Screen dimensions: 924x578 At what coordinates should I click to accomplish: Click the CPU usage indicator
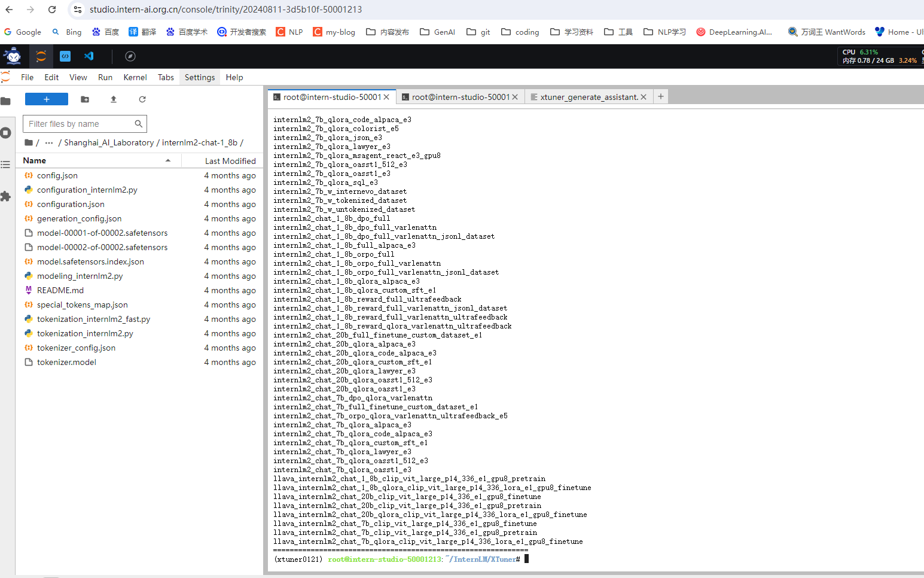click(x=861, y=52)
